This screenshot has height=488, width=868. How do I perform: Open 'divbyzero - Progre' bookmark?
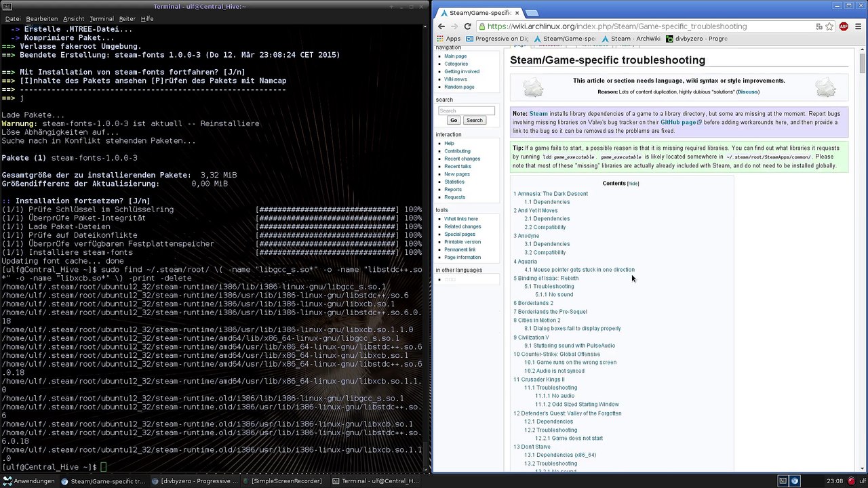696,39
